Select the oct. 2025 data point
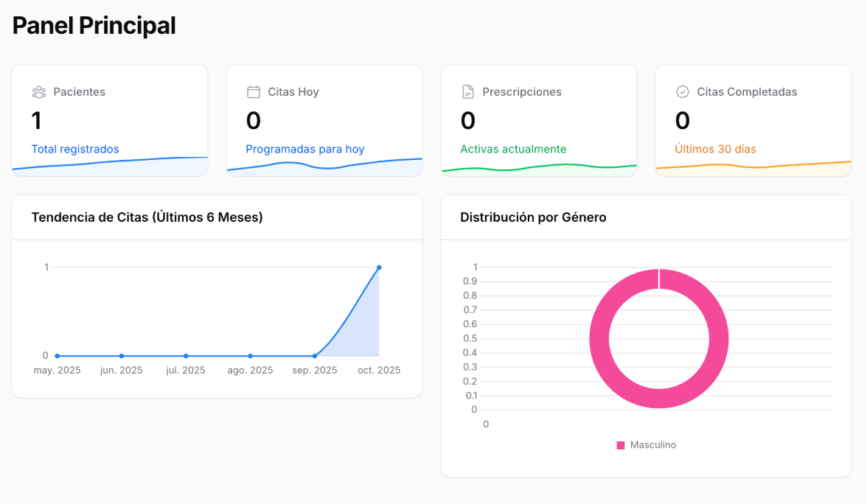The height and width of the screenshot is (504, 867). 379,267
